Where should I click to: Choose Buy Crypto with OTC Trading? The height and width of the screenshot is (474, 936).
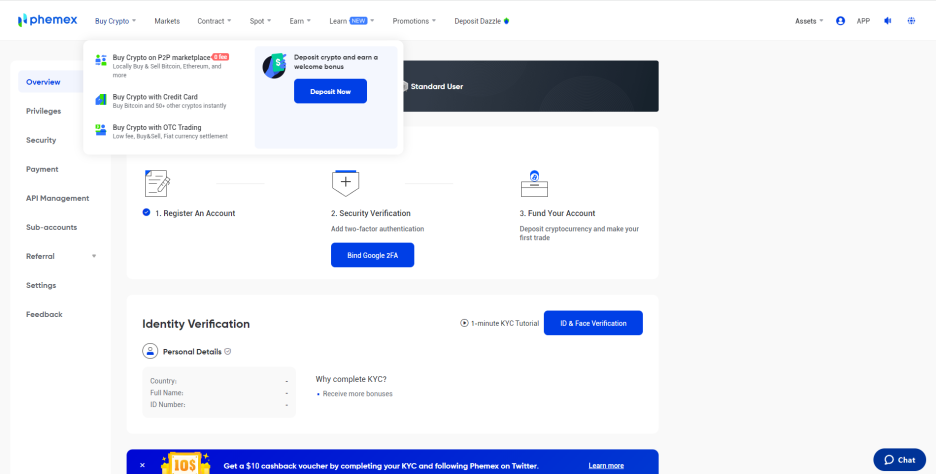coord(157,127)
